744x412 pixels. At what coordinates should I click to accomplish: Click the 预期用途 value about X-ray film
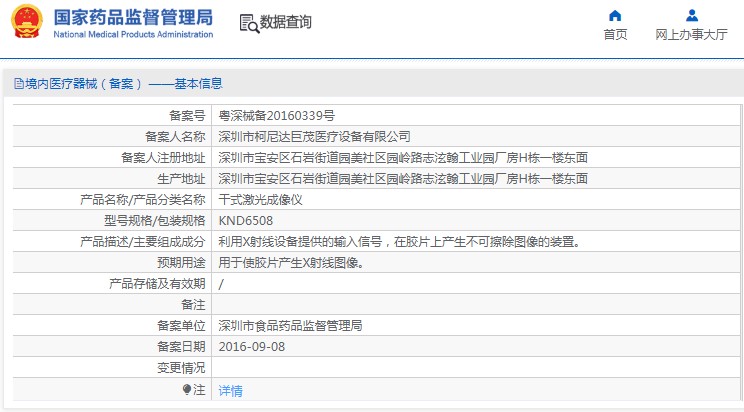291,262
